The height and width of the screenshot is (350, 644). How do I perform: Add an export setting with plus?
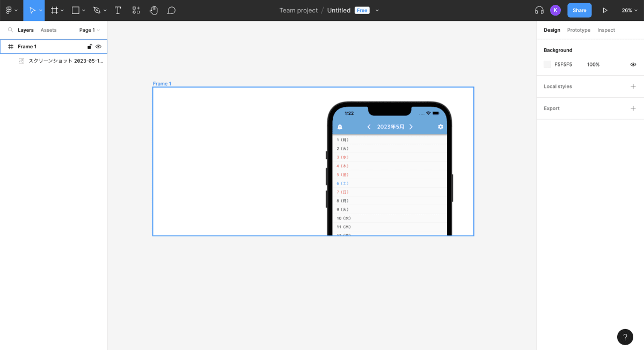point(633,108)
